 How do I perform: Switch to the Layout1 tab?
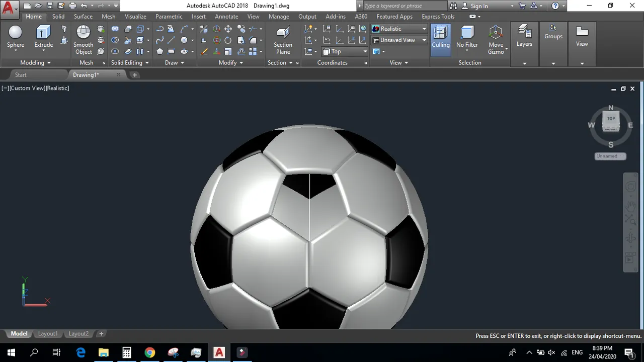[48, 334]
